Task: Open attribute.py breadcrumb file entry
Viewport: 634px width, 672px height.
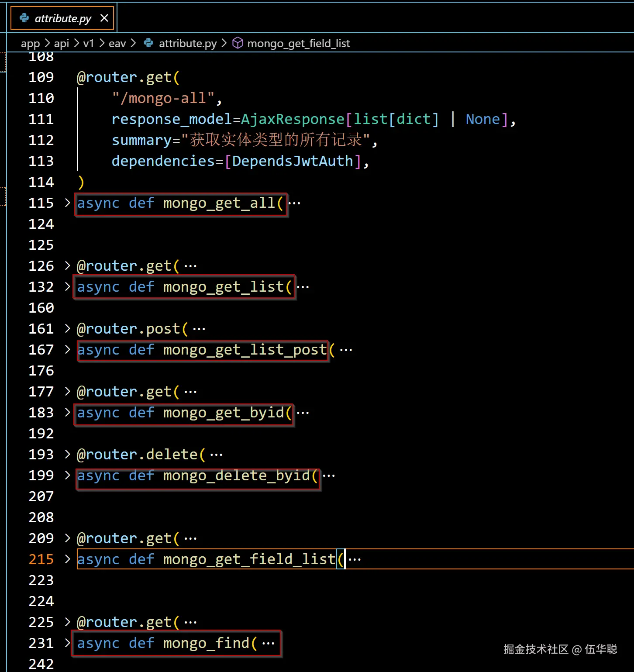Action: (188, 43)
